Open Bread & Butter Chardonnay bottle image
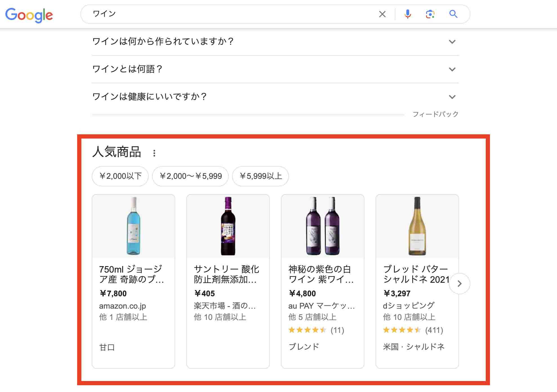557x392 pixels. click(x=417, y=226)
